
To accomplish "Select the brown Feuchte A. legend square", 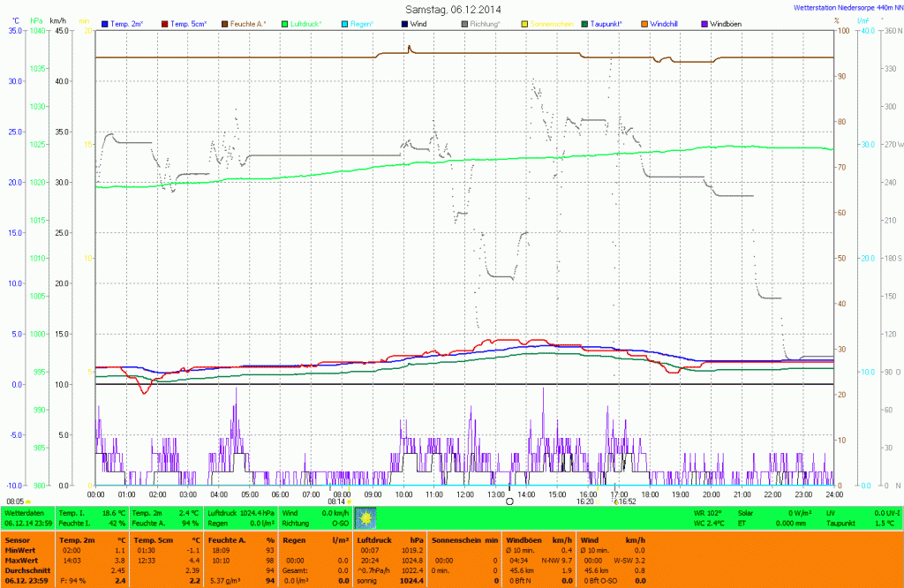I will coord(224,23).
